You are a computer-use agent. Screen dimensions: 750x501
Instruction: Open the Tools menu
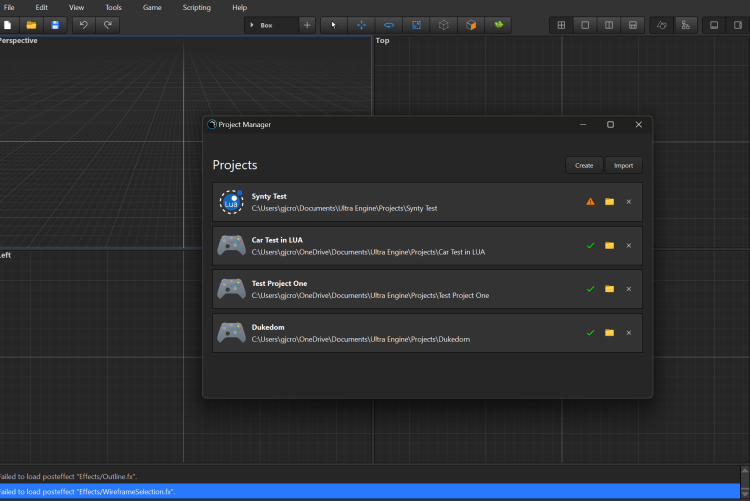tap(113, 7)
